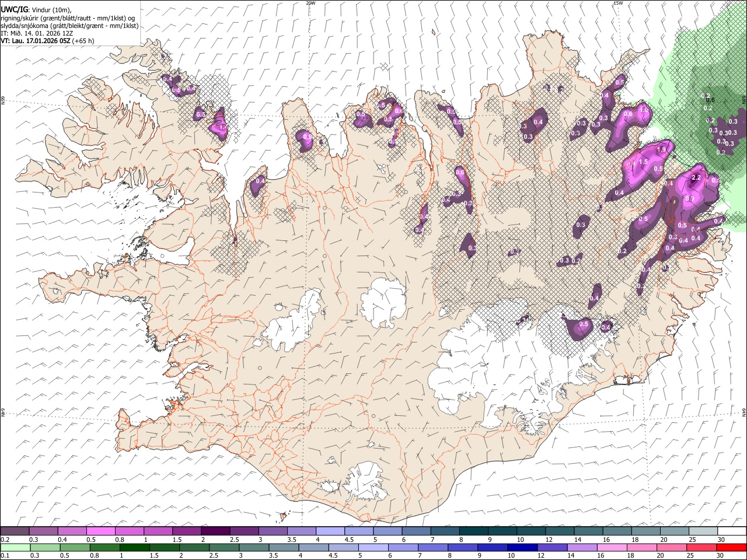Image resolution: width=747 pixels, height=560 pixels.
Task: Select the light green 0.3 rain scale swatch
Action: tap(45, 547)
